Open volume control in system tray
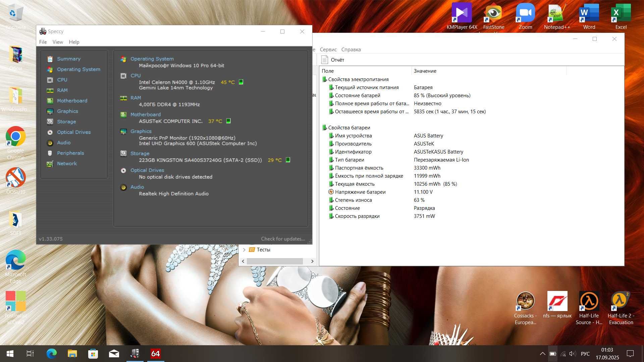 click(573, 354)
